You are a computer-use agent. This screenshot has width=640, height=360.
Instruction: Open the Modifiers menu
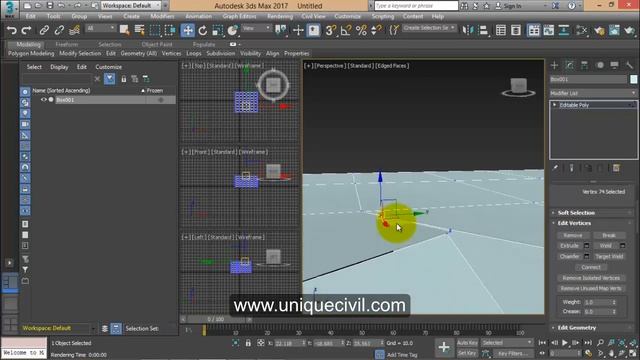coord(162,16)
